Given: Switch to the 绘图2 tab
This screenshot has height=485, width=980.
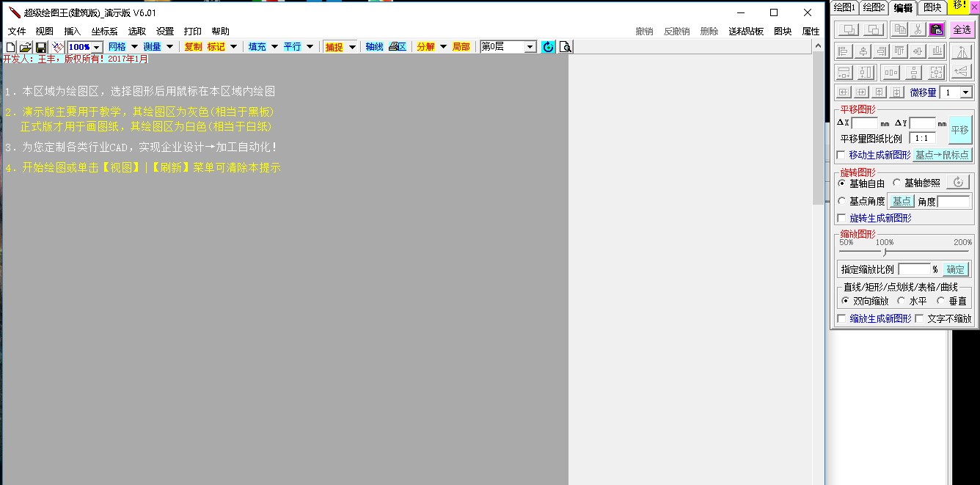Looking at the screenshot, I should click(x=874, y=7).
